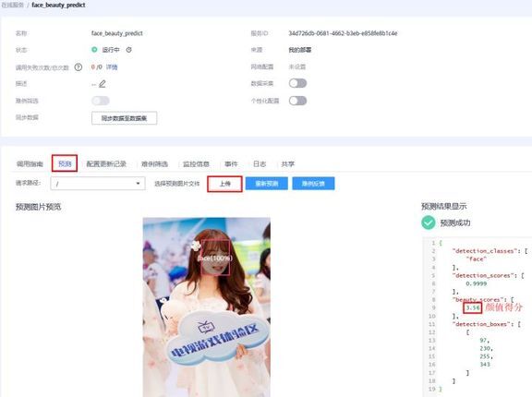Toggle the 难例筛选 switch in details

point(101,101)
